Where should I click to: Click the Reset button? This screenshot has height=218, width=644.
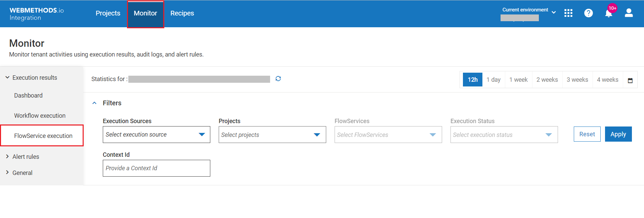click(587, 134)
